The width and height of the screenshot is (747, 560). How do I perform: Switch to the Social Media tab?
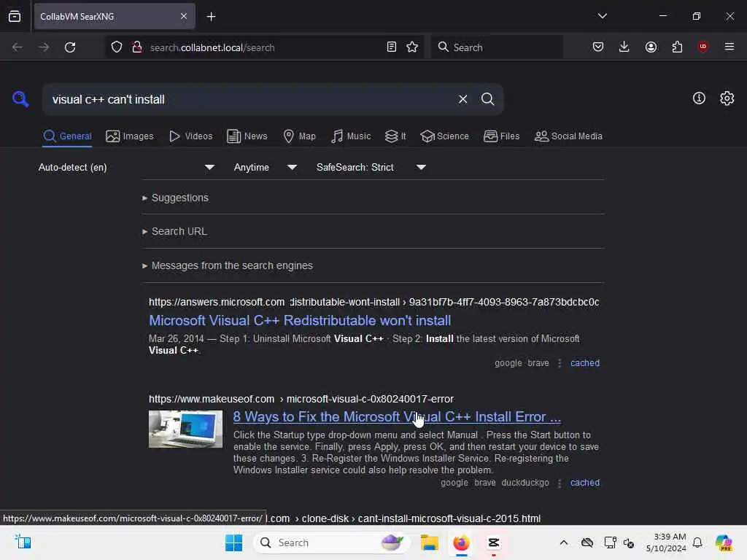click(x=568, y=136)
